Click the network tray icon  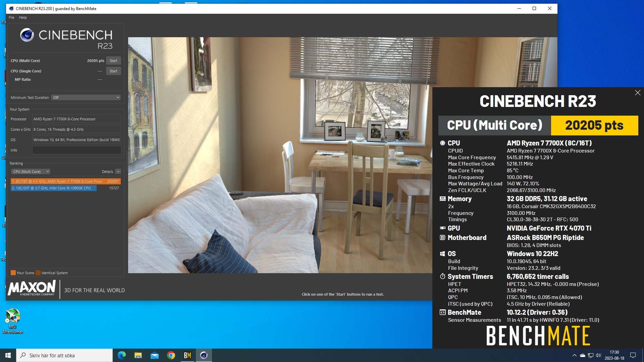click(x=591, y=355)
